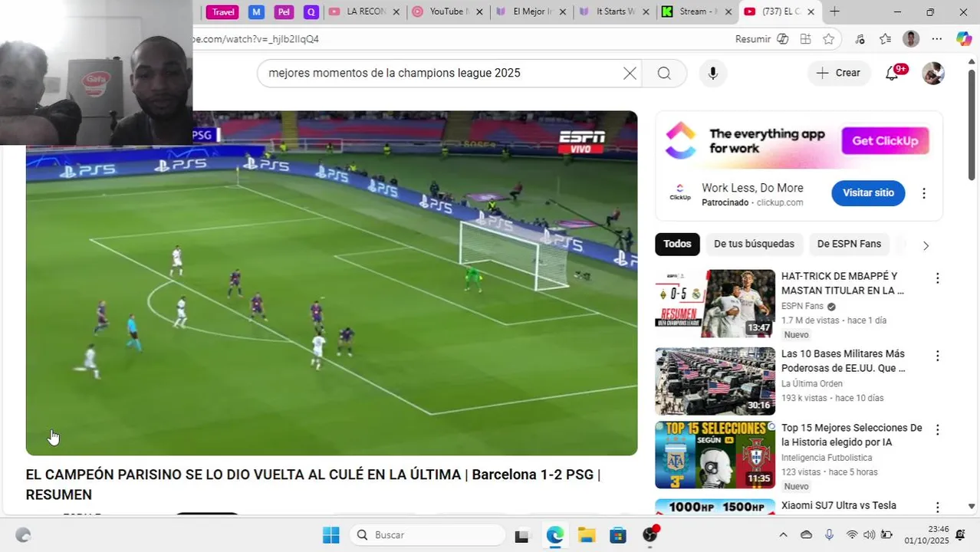Click the Inteligencia Futbolística channel name
The image size is (980, 552).
coord(827,458)
